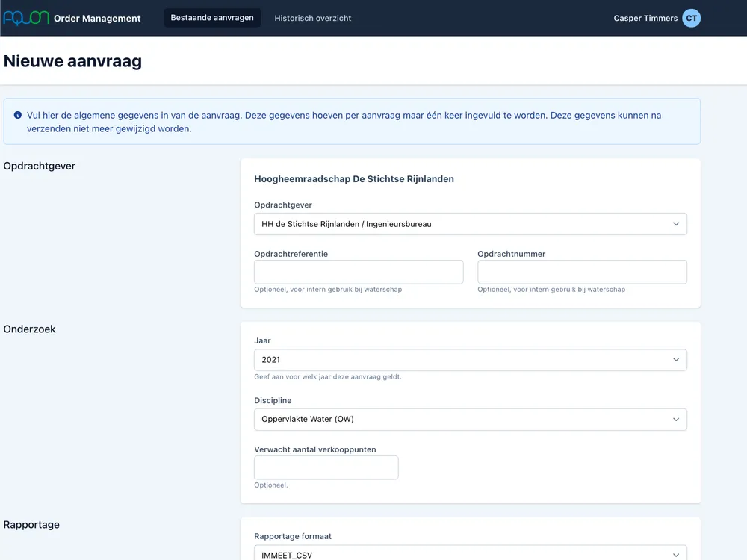The height and width of the screenshot is (560, 747).
Task: Click the info icon in the blue notice banner
Action: coord(16,114)
